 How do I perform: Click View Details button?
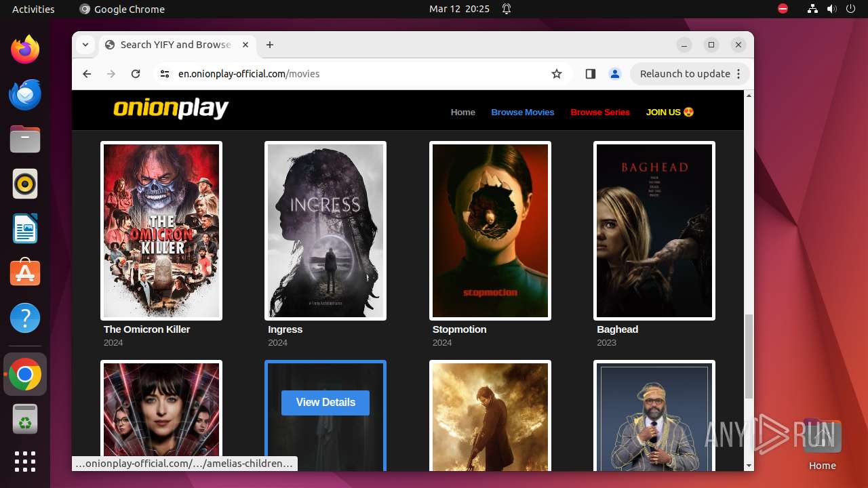pos(325,403)
